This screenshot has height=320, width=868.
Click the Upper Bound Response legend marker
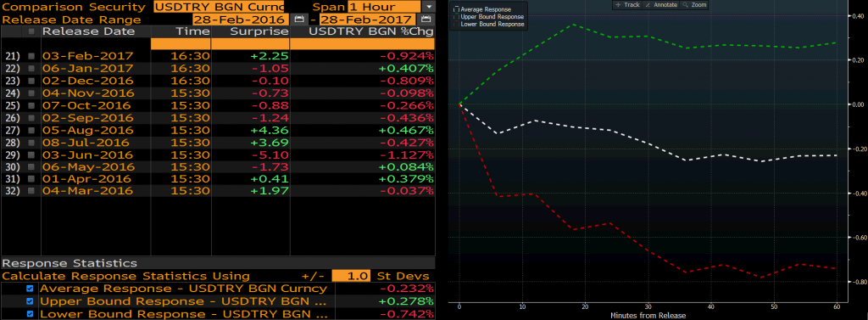click(455, 17)
